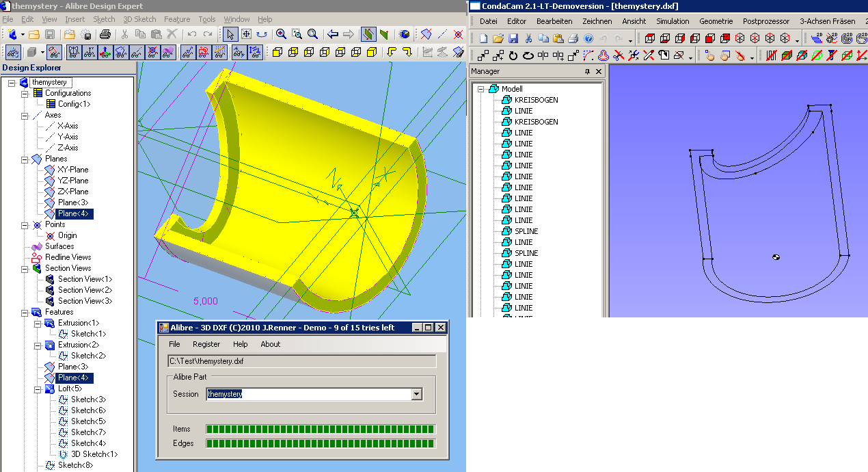Click the Paste clipboard icon in CondaCam

pos(558,38)
